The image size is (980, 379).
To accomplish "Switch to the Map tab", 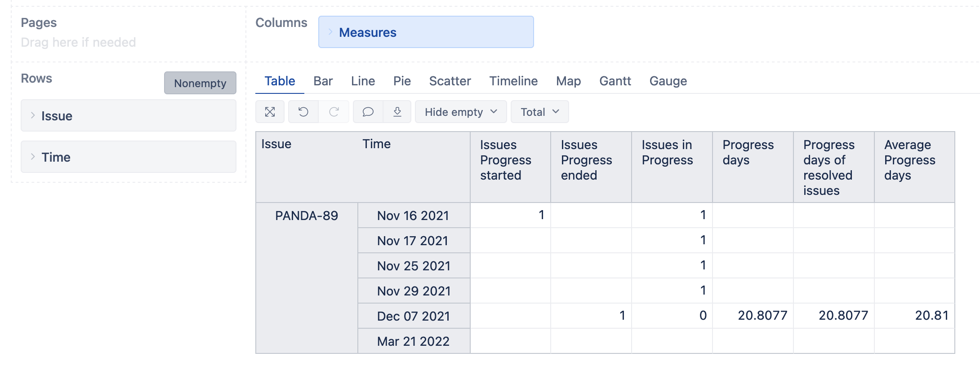I will [x=568, y=81].
